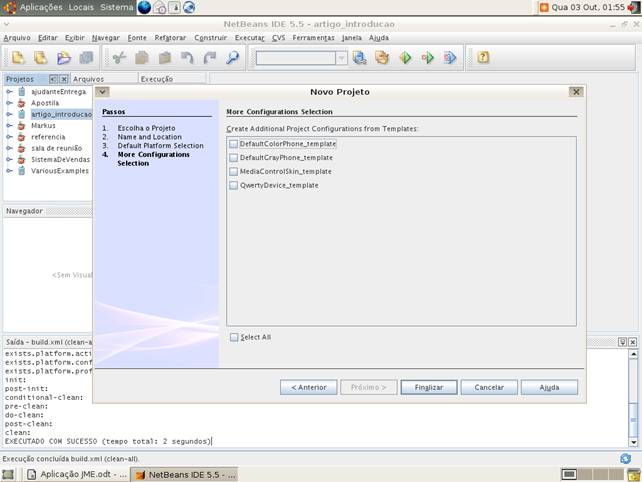Click the Open Project folder icon
This screenshot has height=482, width=642.
coord(64,58)
